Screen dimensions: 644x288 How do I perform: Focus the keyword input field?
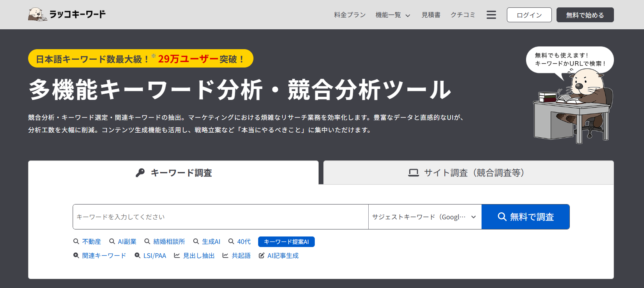tap(220, 217)
